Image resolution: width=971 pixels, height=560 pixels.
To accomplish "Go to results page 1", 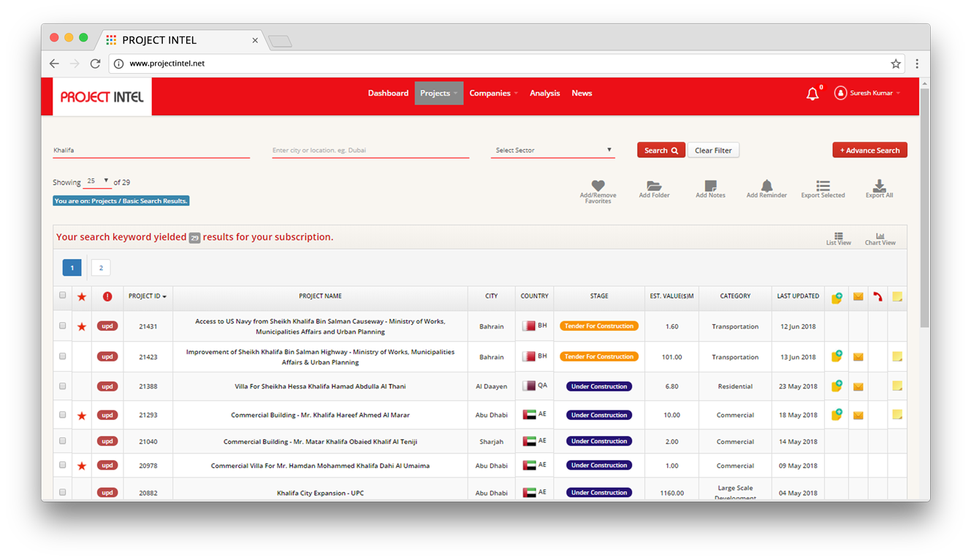I will point(72,268).
